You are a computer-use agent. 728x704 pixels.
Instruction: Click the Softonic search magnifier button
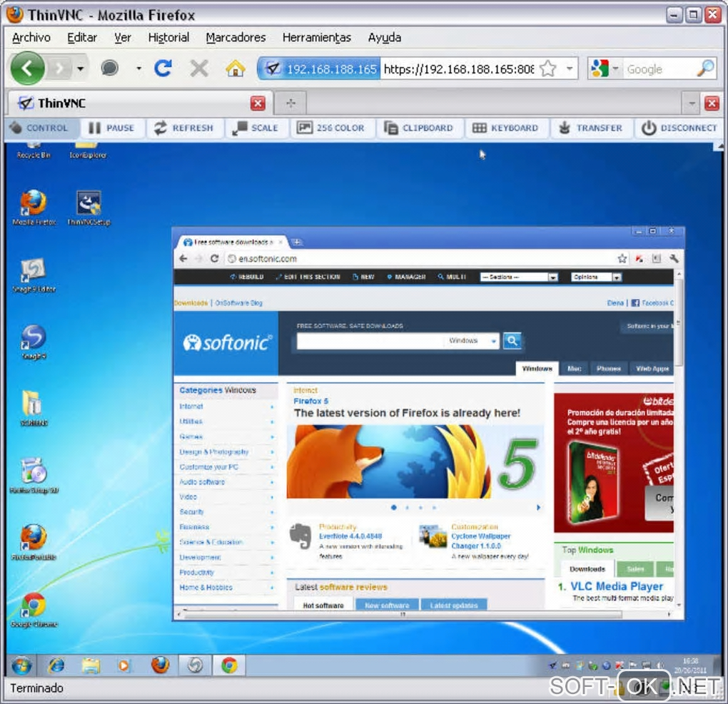512,341
